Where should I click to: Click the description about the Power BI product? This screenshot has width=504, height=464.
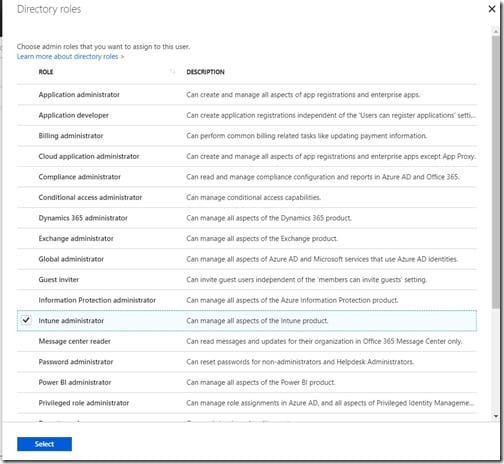pos(261,382)
